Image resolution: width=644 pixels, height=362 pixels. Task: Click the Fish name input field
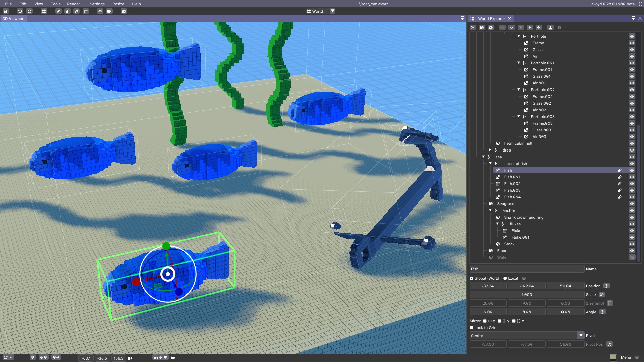[x=527, y=269]
